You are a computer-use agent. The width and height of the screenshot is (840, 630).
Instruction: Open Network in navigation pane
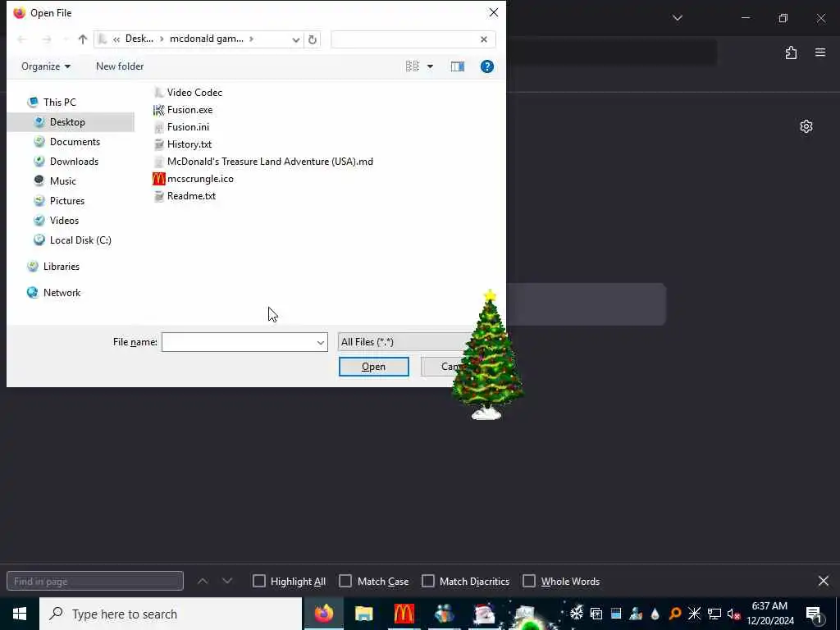62,293
